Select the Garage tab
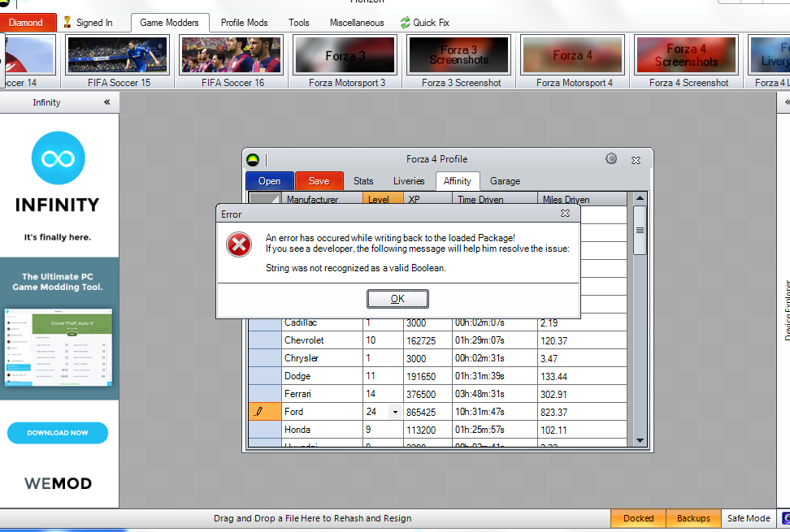790x532 pixels. coord(505,181)
